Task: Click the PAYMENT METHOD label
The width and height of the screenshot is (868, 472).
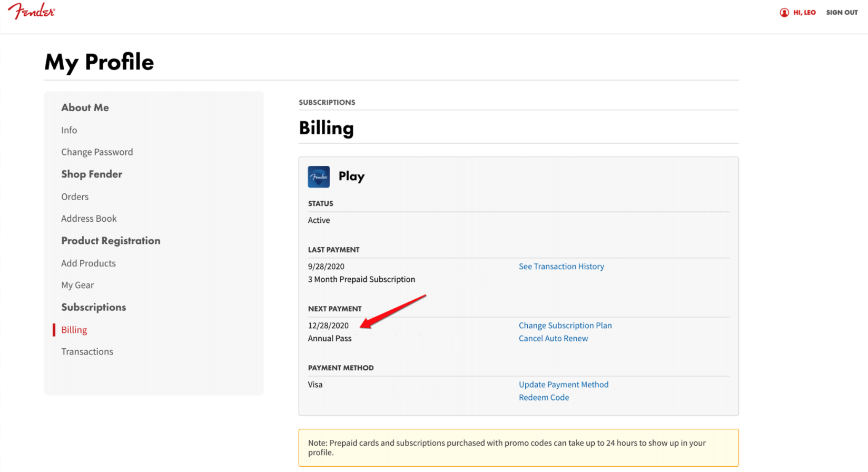Action: point(341,368)
